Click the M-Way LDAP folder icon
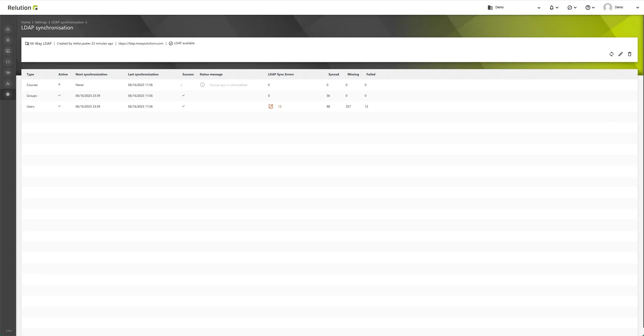The height and width of the screenshot is (336, 644). coord(27,43)
